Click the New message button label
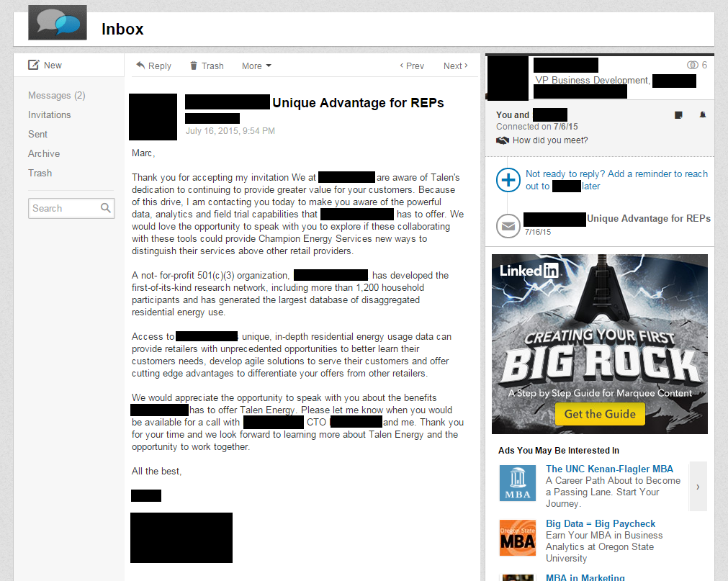Screen dimensions: 728x581 tap(53, 65)
